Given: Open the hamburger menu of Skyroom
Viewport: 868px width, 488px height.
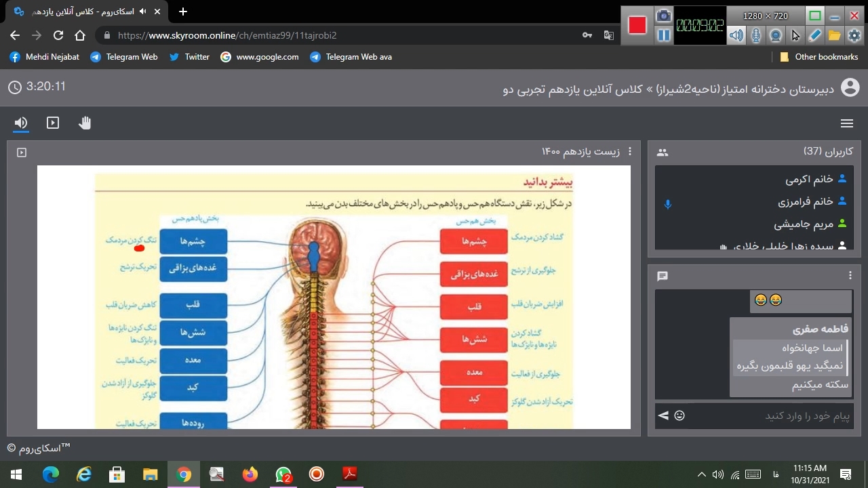Looking at the screenshot, I should coord(846,123).
